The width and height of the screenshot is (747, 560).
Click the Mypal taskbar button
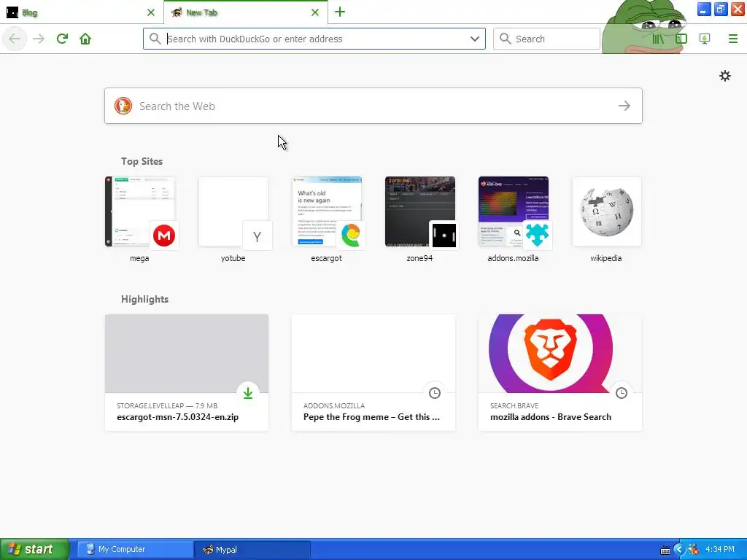252,549
